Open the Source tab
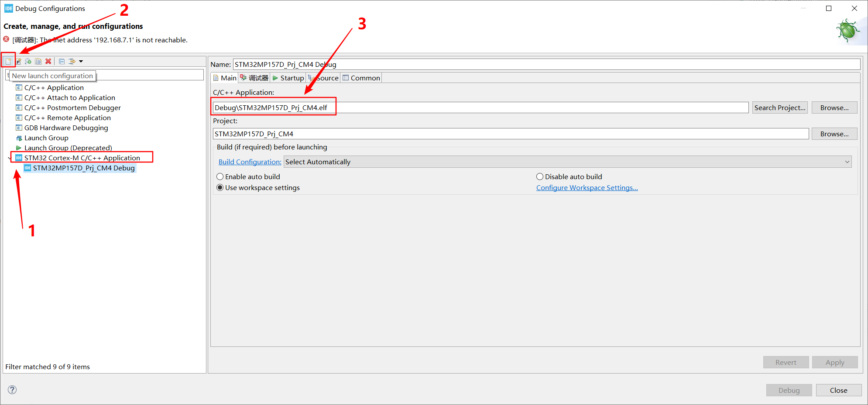The height and width of the screenshot is (405, 868). (323, 78)
